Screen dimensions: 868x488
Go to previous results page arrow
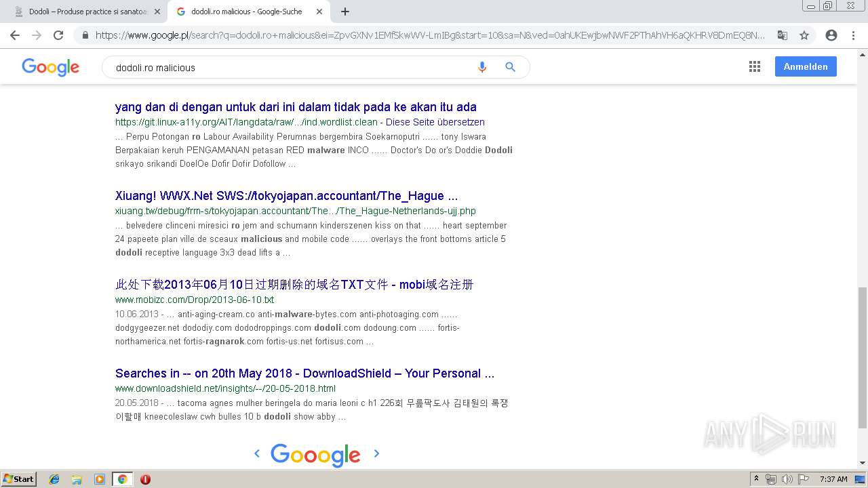[257, 453]
